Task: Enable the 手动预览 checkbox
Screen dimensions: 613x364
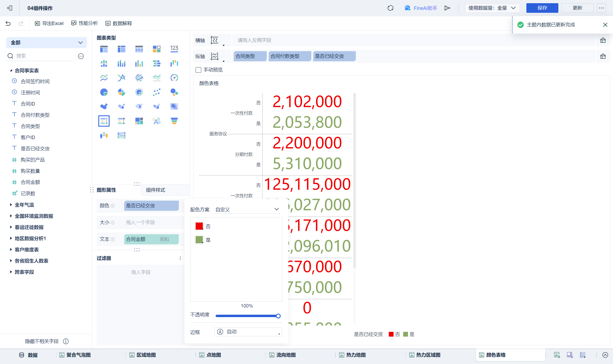Action: pyautogui.click(x=198, y=70)
